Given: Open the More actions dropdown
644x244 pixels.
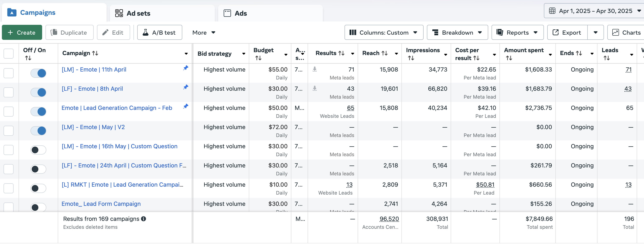Looking at the screenshot, I should (204, 33).
